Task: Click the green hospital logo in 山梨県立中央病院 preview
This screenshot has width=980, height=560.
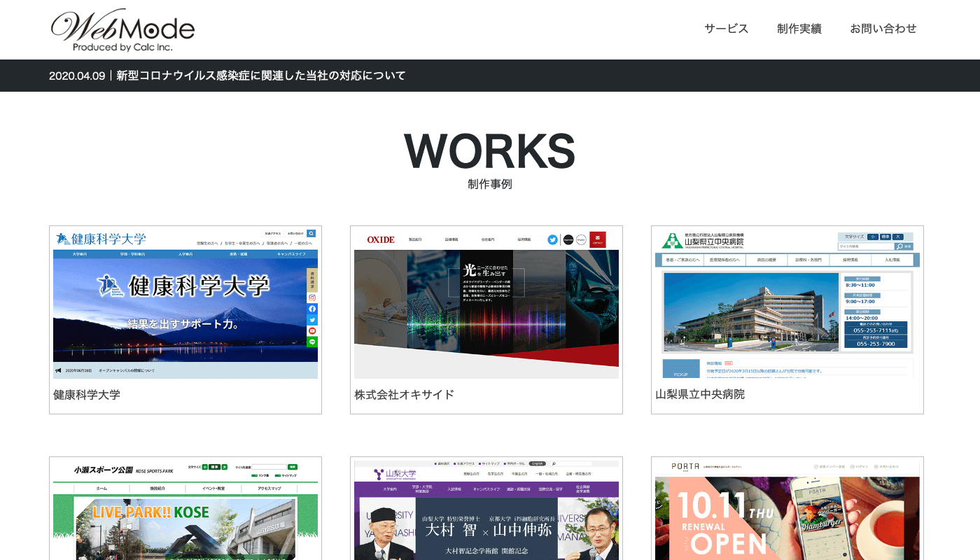Action: [673, 240]
